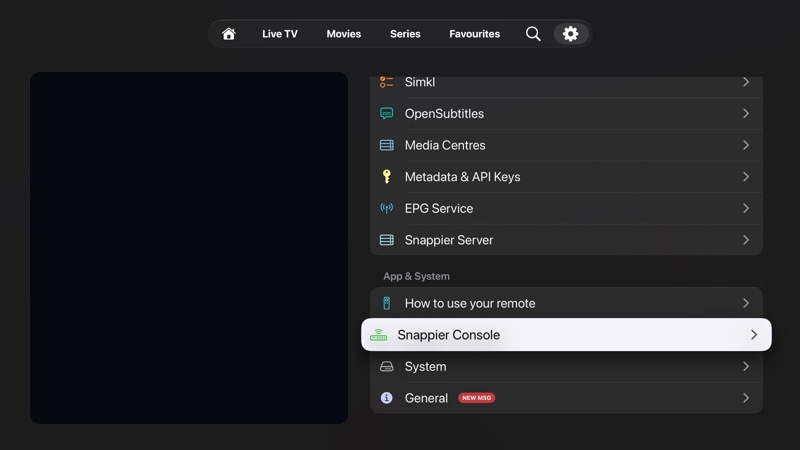The width and height of the screenshot is (800, 450).
Task: Select the Metadata & API Keys label
Action: click(462, 177)
